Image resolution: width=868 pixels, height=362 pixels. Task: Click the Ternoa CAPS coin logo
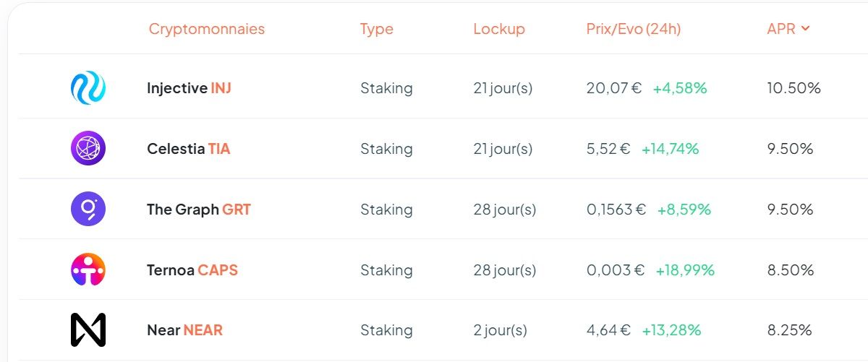pos(88,270)
